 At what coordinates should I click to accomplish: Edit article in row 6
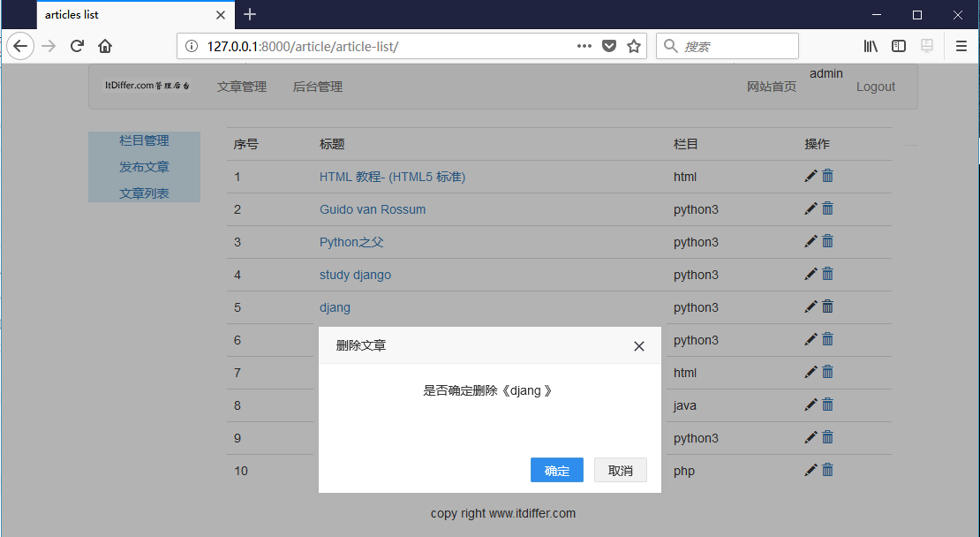810,339
